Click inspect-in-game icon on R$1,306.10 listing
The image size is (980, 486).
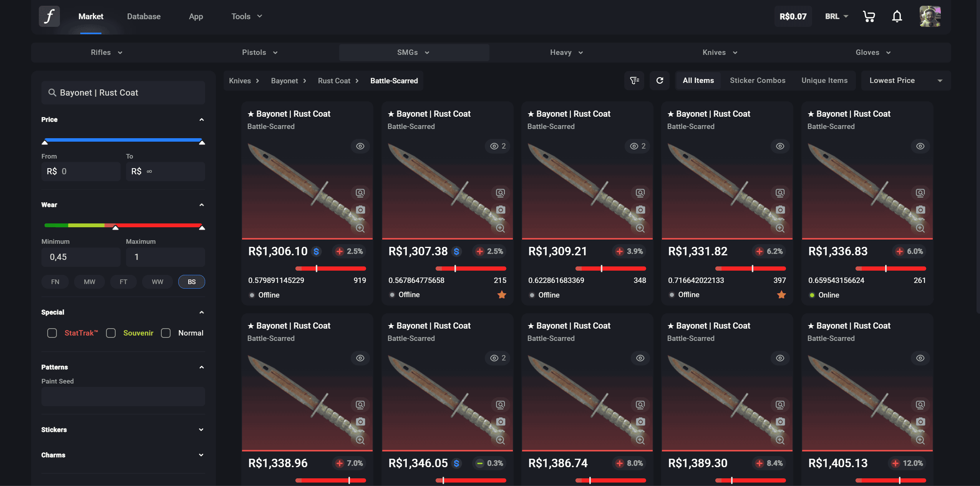(360, 193)
